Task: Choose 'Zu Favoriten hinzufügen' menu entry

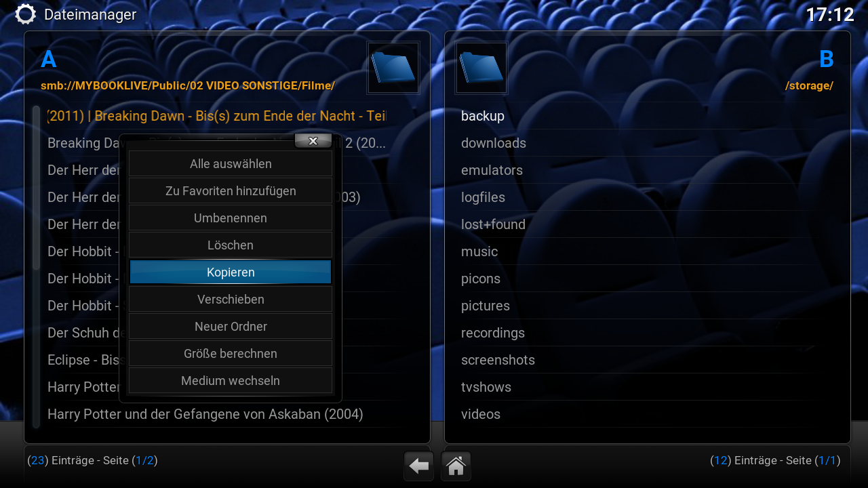Action: pyautogui.click(x=231, y=191)
